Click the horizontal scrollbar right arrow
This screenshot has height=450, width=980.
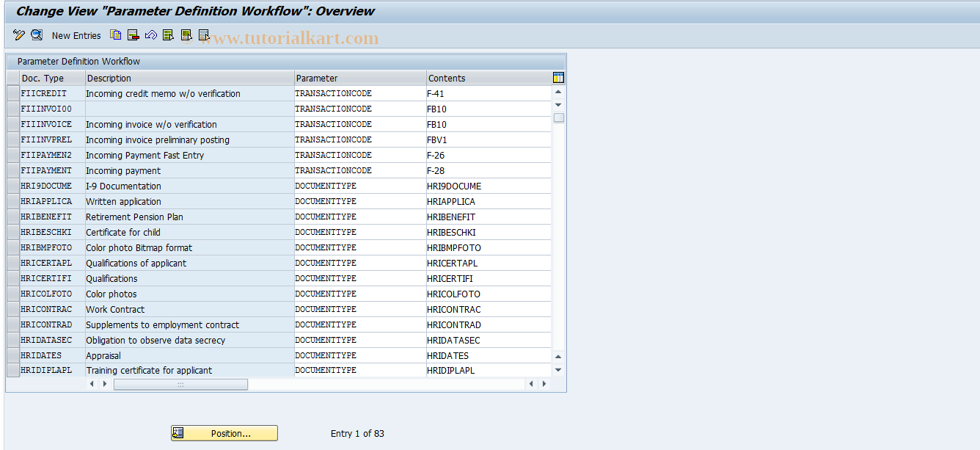point(544,383)
